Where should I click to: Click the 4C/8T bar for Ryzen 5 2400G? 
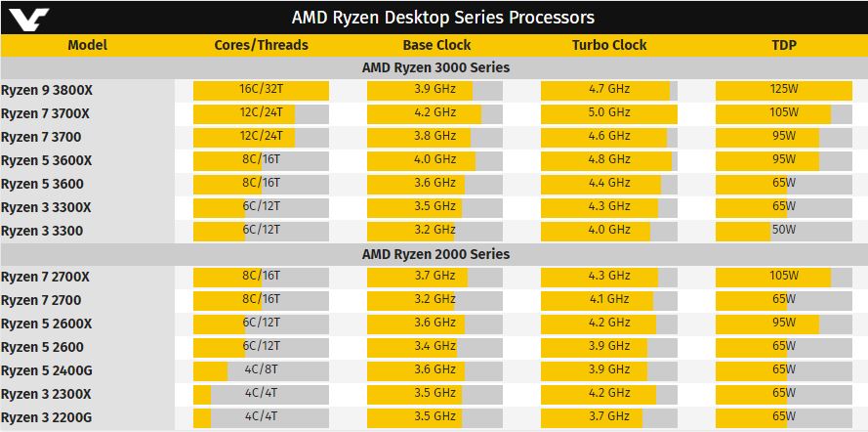pos(261,370)
